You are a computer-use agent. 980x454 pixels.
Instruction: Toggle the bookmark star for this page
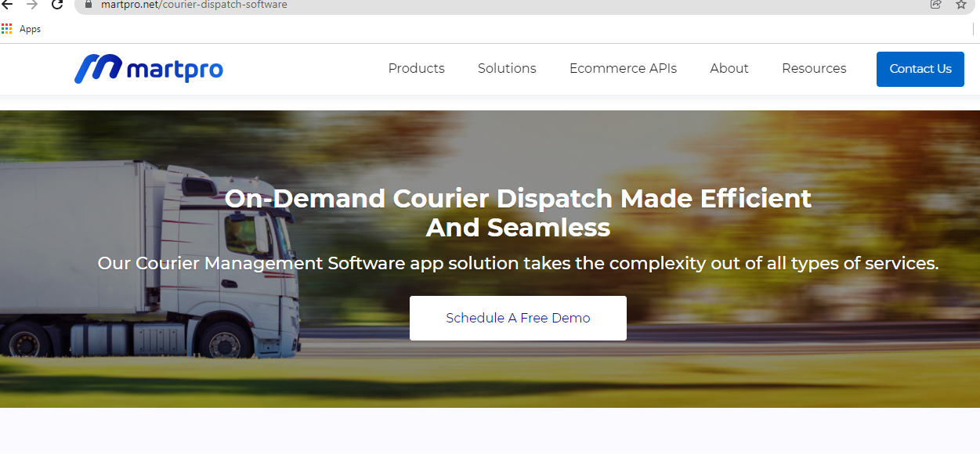click(960, 5)
